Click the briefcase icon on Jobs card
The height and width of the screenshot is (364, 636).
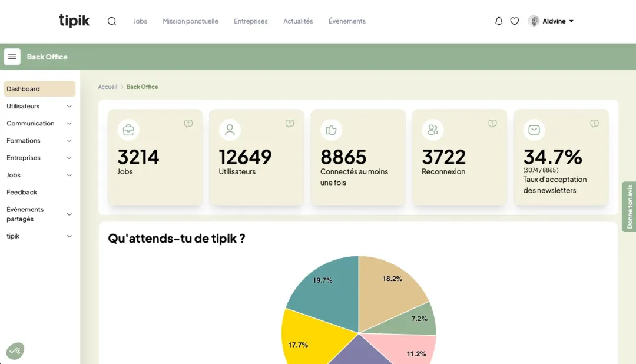128,130
